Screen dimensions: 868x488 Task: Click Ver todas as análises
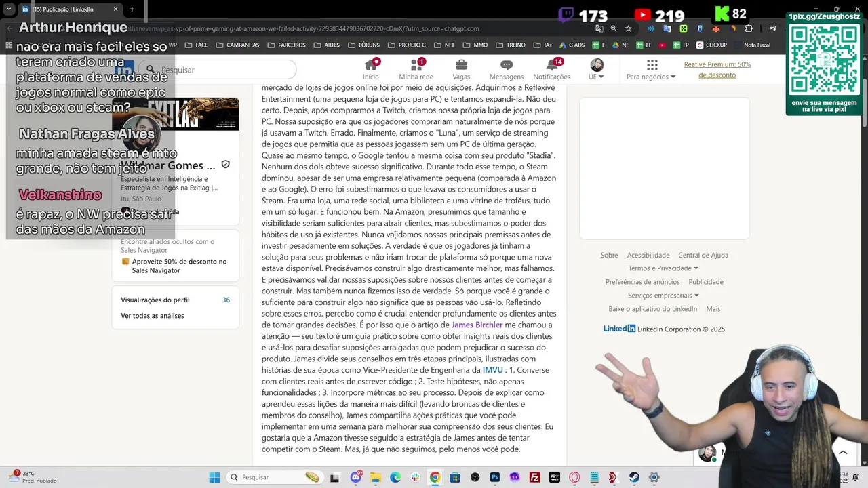153,316
